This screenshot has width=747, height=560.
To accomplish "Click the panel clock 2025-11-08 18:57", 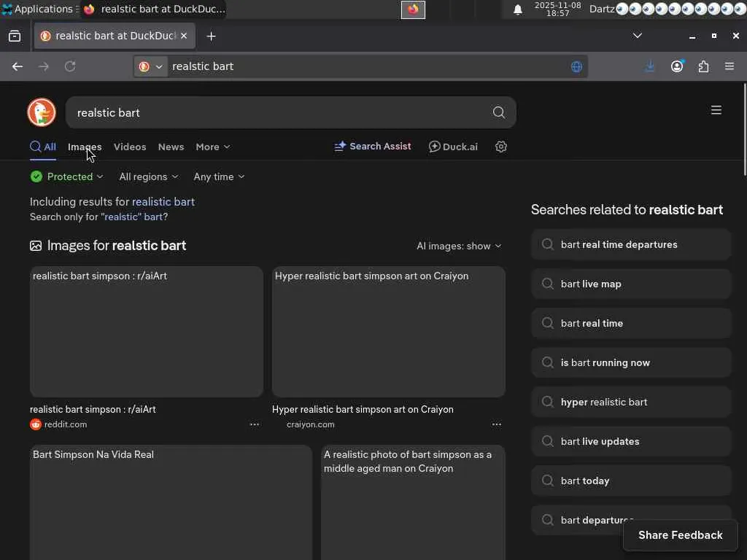I will pyautogui.click(x=557, y=9).
